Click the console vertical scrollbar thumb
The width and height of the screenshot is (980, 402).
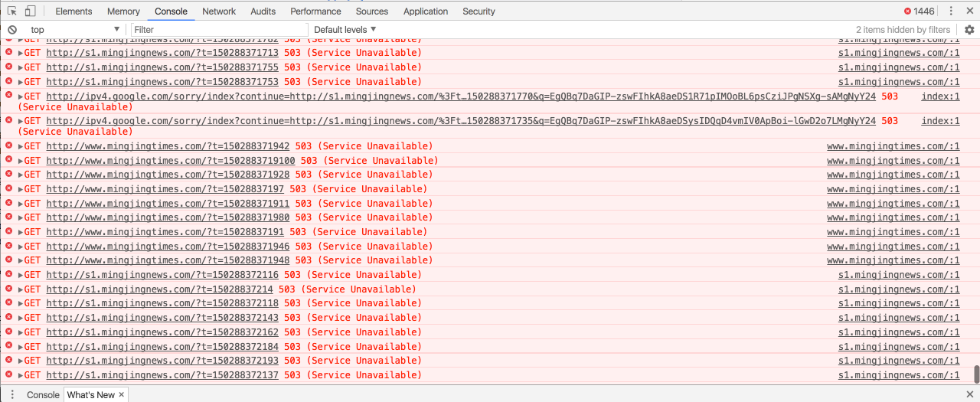click(976, 374)
